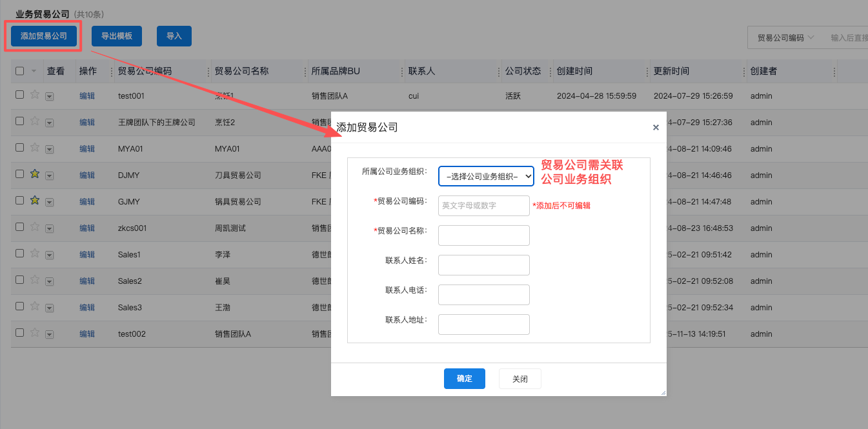Focus the 联系人姓名 input field
The image size is (868, 429).
pyautogui.click(x=484, y=265)
